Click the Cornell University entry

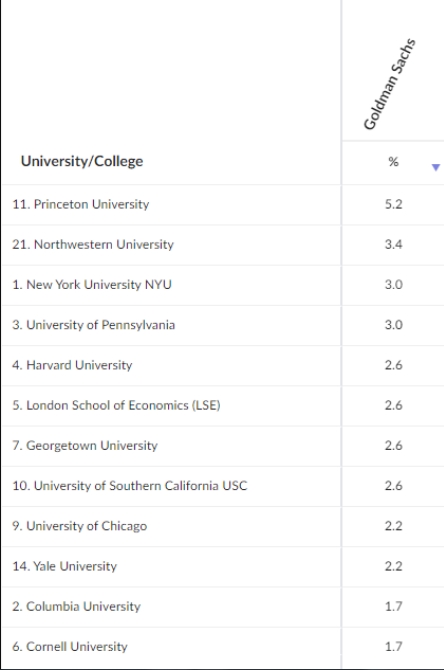click(x=70, y=646)
